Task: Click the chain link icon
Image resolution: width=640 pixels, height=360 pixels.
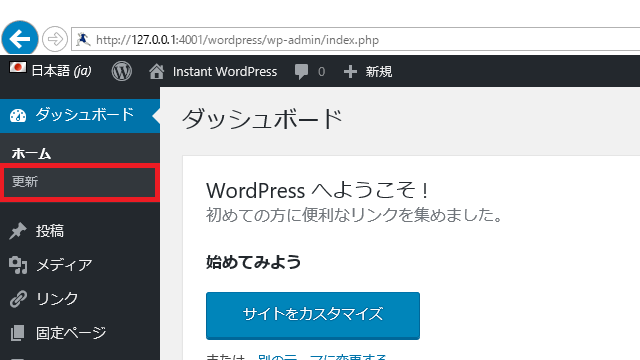Action: coord(18,299)
